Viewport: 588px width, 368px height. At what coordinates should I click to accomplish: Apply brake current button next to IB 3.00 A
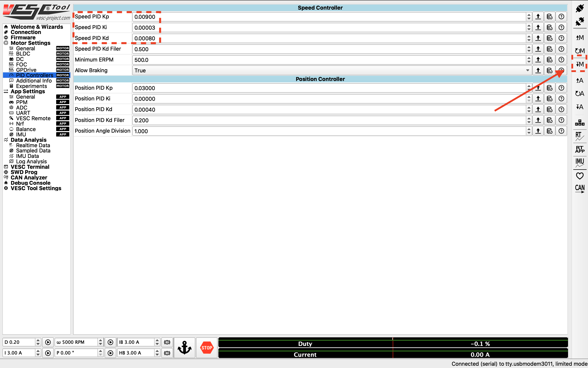167,342
